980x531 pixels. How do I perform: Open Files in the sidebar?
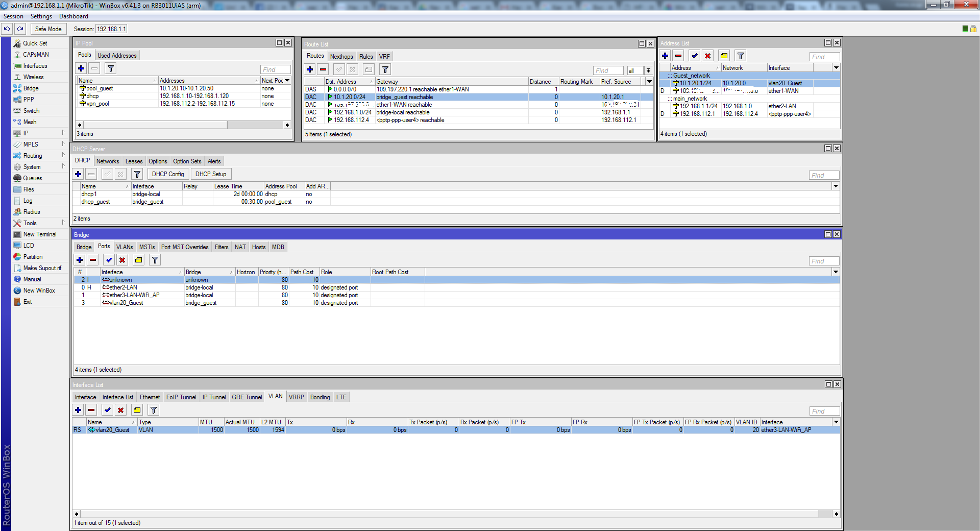click(x=29, y=189)
